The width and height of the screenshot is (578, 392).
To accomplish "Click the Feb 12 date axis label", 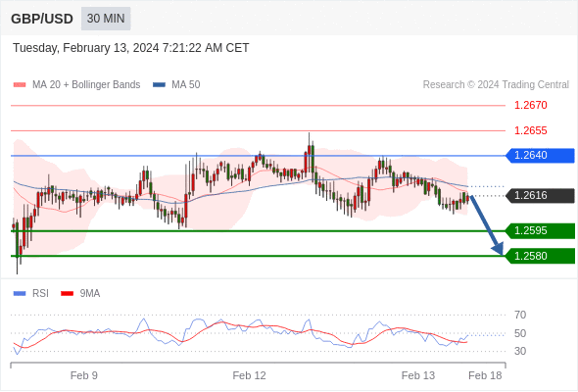I will click(249, 375).
